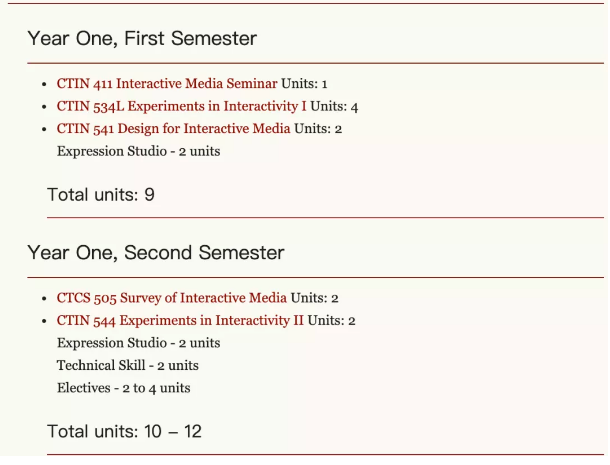Click Expression Studio line under Second Semester
610x465 pixels.
click(138, 343)
